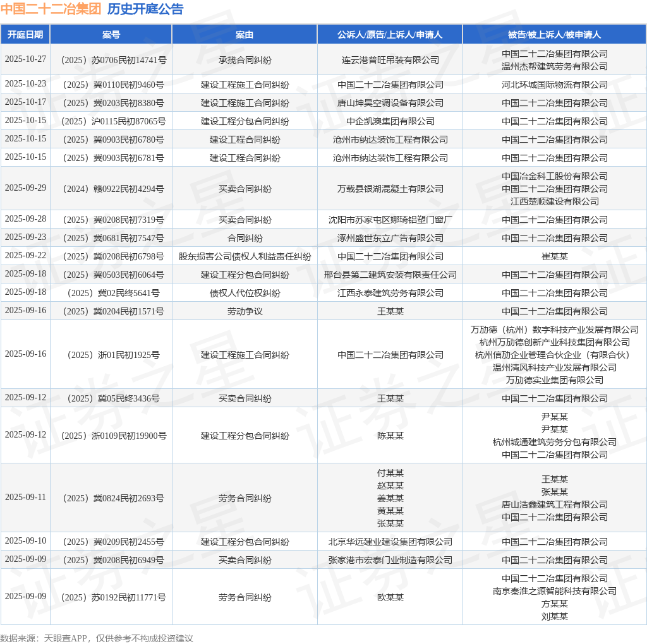The width and height of the screenshot is (647, 644).
Task: Click 邢台县第二建筑安装有限责任公司
Action: coord(390,275)
